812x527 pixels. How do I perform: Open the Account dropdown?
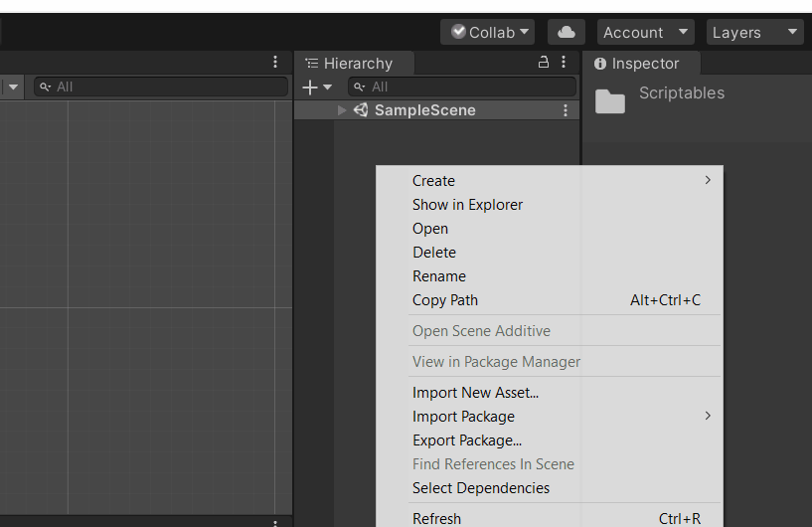tap(645, 32)
